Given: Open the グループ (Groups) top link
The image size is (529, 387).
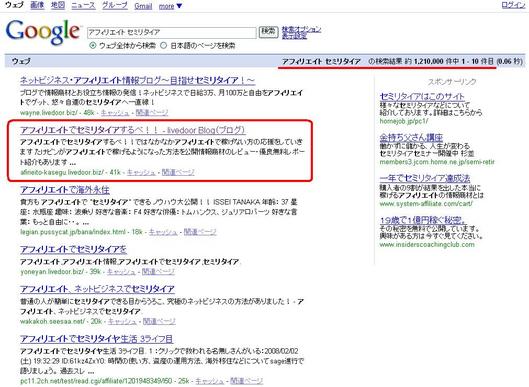Looking at the screenshot, I should (x=115, y=5).
